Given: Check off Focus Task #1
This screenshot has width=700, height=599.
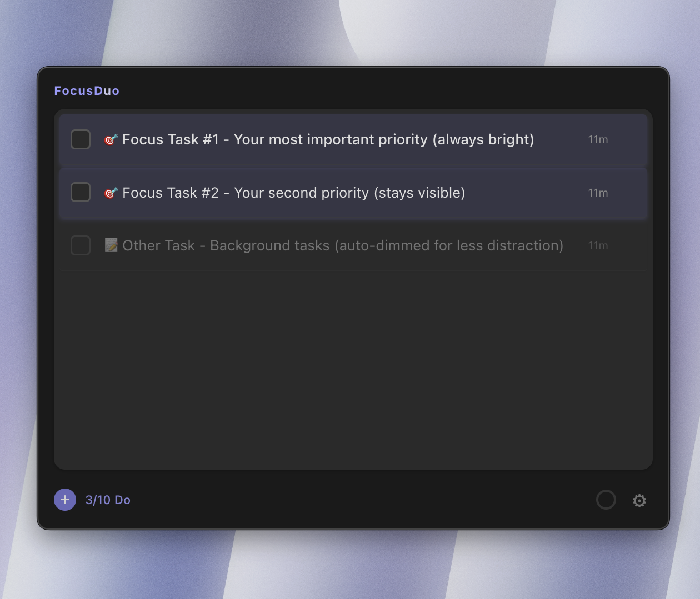Looking at the screenshot, I should (81, 139).
